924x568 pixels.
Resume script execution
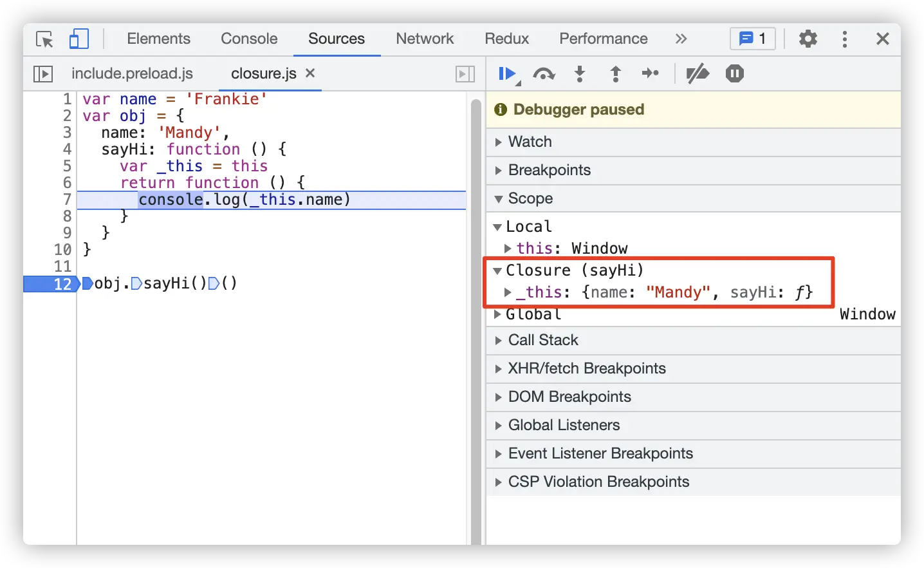pos(508,74)
